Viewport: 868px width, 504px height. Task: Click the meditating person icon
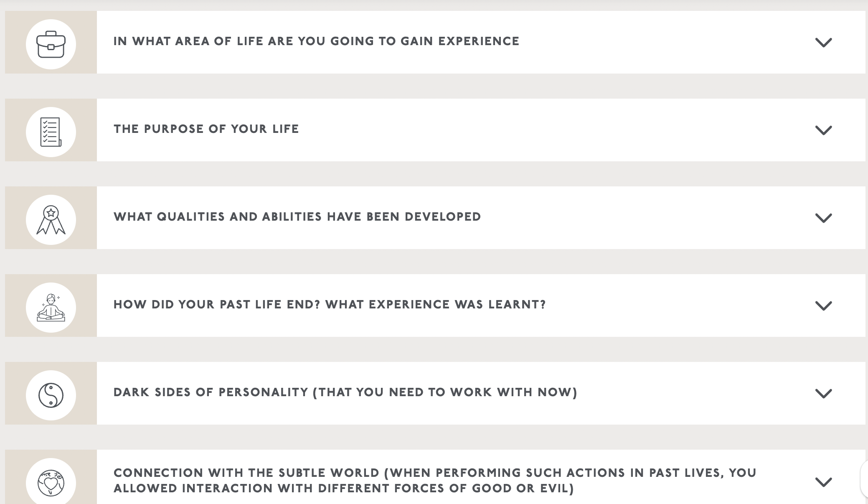[x=51, y=308]
